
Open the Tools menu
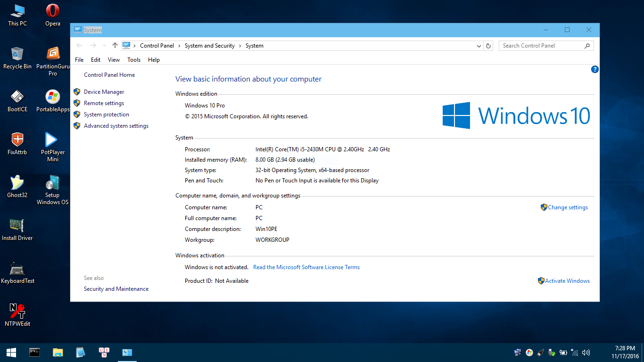click(133, 59)
